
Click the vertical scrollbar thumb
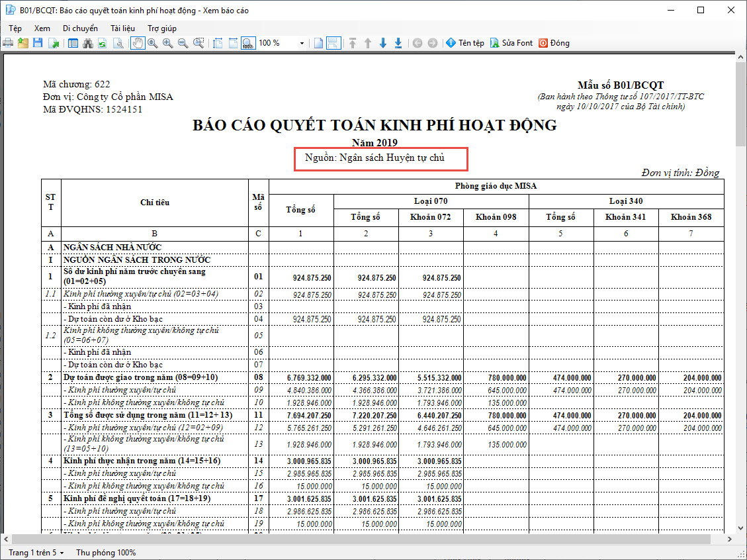coord(740,106)
